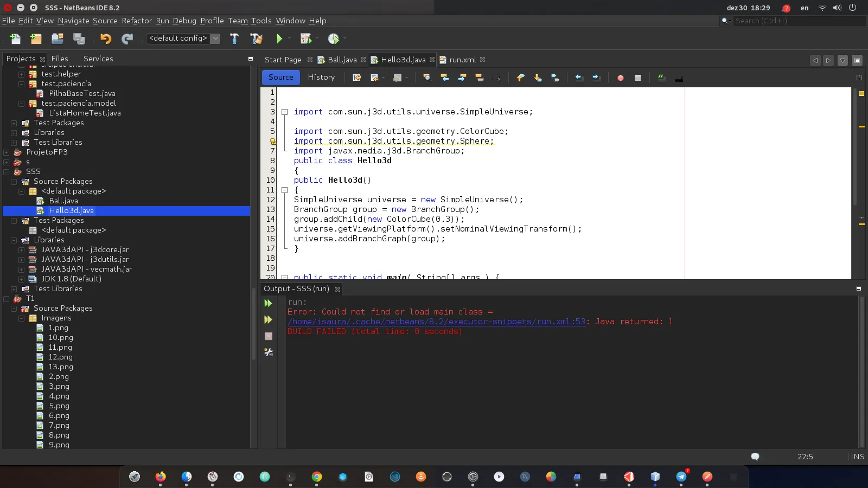Click Clean and Build Project icon
Screen dimensions: 868x488
[256, 38]
